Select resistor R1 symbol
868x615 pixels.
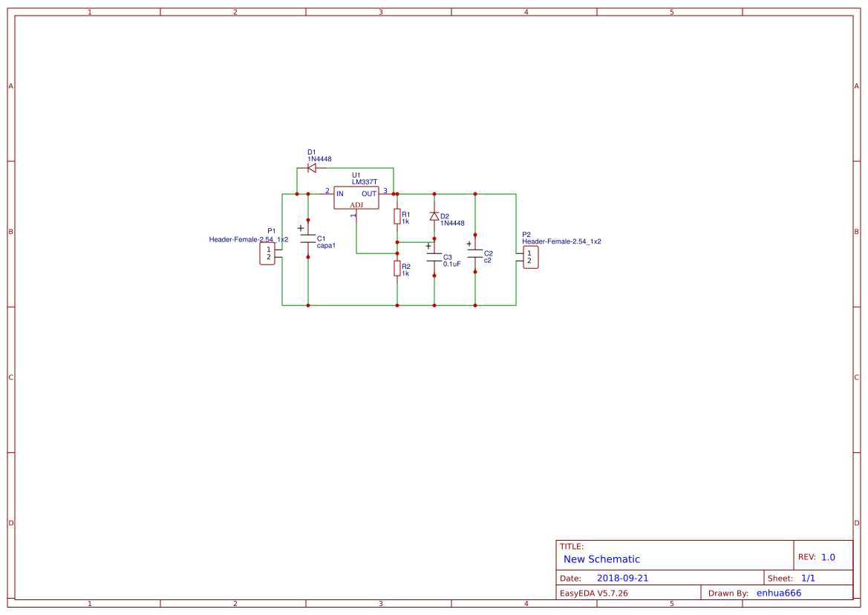coord(397,215)
